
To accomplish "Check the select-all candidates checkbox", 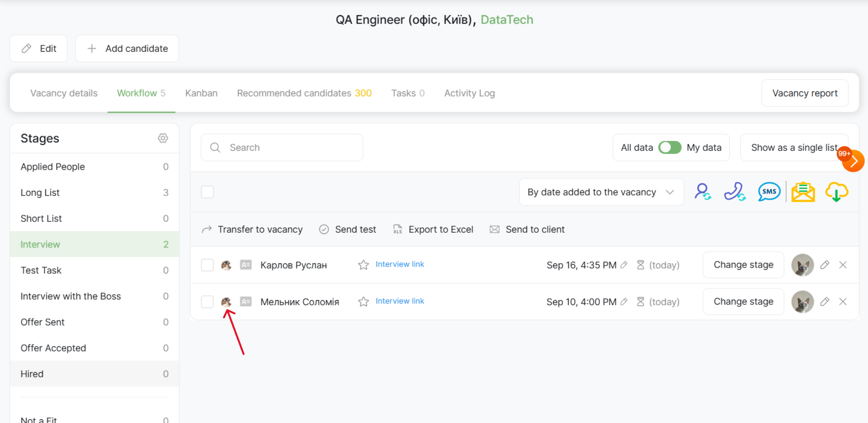I will click(207, 192).
